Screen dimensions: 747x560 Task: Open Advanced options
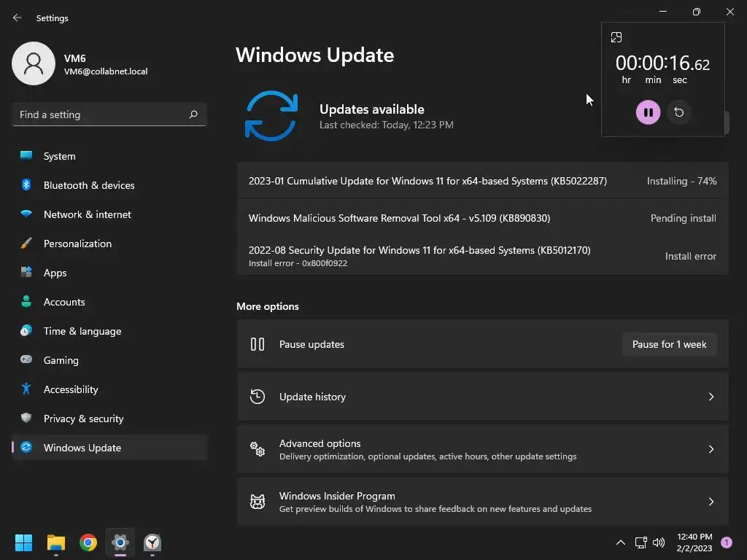point(483,449)
